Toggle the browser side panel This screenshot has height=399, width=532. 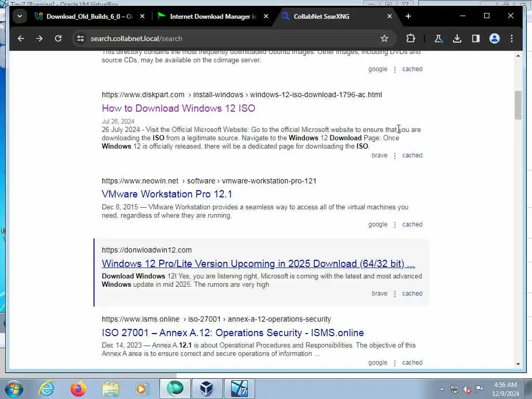pos(476,38)
